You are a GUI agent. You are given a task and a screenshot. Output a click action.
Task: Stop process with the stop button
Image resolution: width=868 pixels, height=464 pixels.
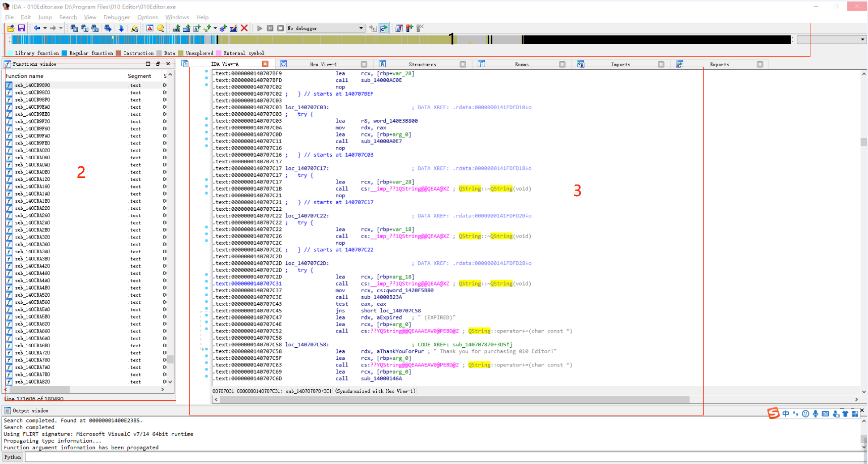(x=280, y=28)
